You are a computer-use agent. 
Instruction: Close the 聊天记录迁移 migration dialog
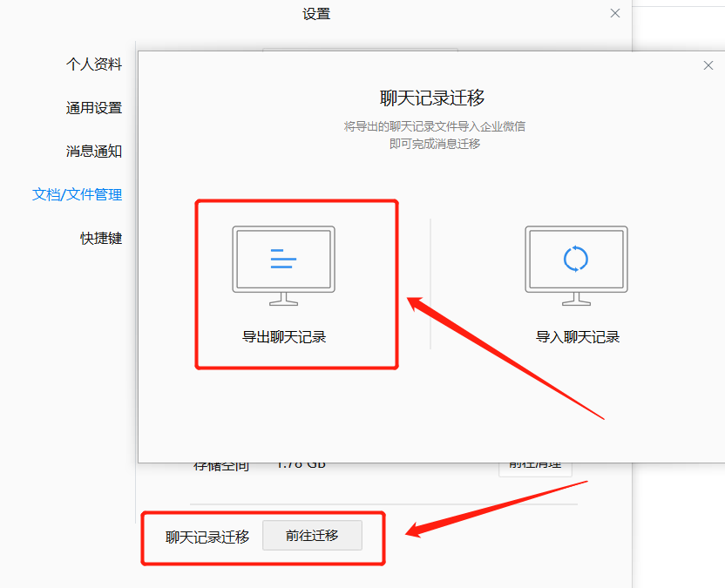coord(708,64)
